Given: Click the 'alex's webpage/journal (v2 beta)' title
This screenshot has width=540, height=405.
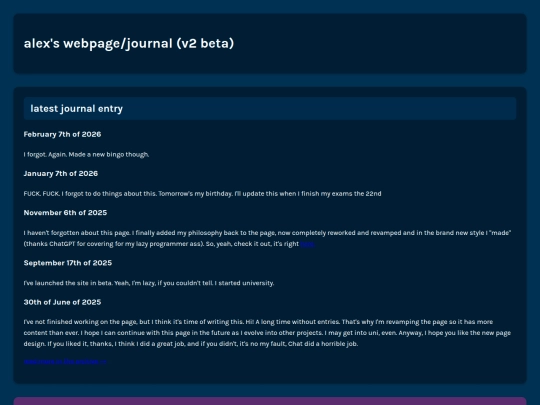Looking at the screenshot, I should [x=129, y=44].
